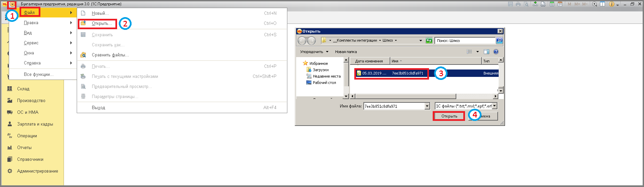Open Имя файла combo box dropdown arrow
The height and width of the screenshot is (187, 644).
pos(427,106)
